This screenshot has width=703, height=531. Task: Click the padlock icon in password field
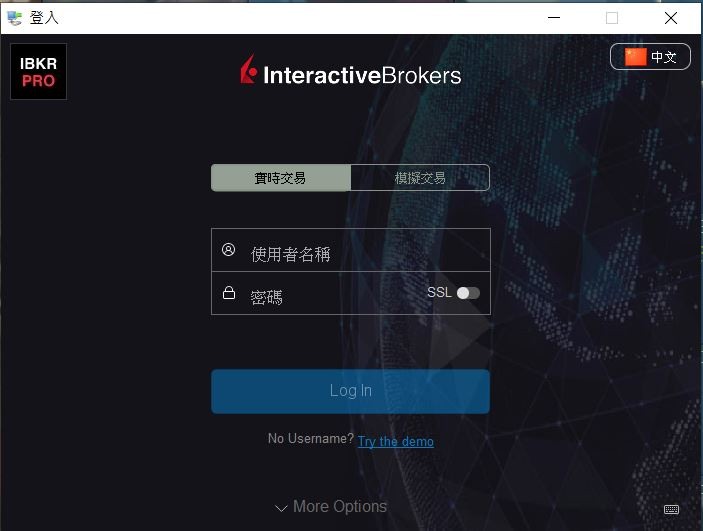[229, 292]
